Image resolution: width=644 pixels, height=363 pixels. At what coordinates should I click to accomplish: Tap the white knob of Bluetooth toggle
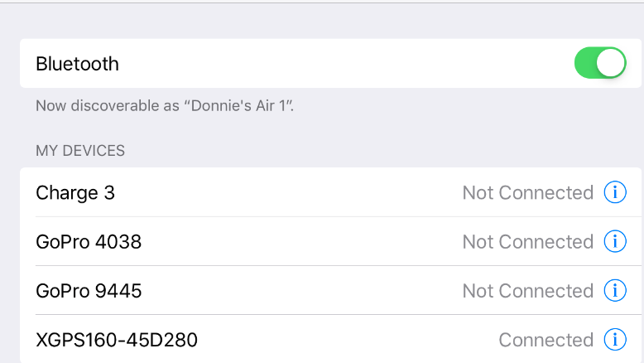610,63
